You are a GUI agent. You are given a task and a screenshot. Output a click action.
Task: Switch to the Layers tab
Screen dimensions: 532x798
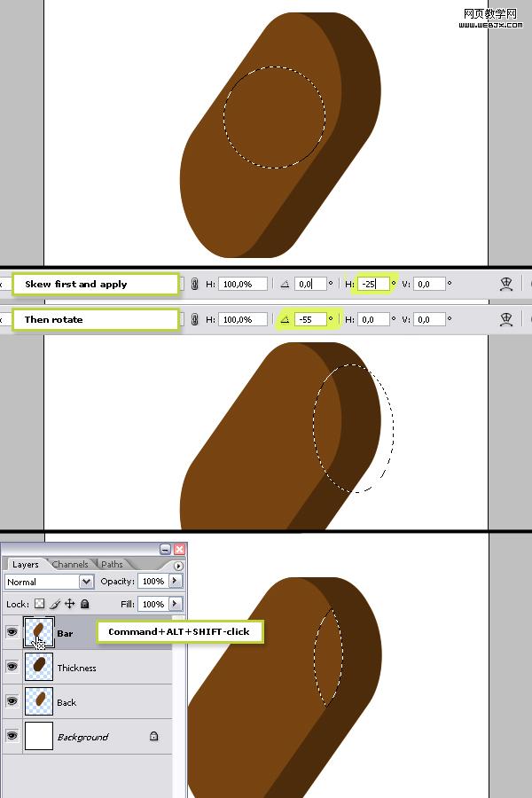26,565
